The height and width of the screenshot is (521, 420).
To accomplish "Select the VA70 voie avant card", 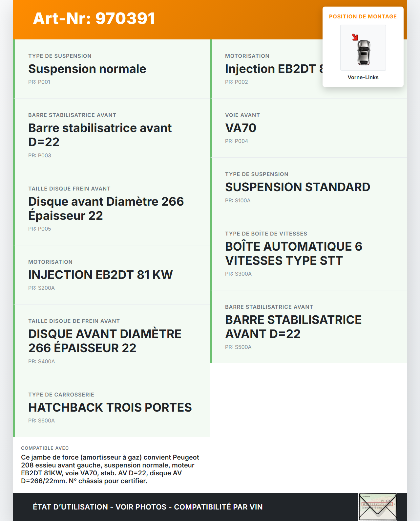I will [x=308, y=128].
